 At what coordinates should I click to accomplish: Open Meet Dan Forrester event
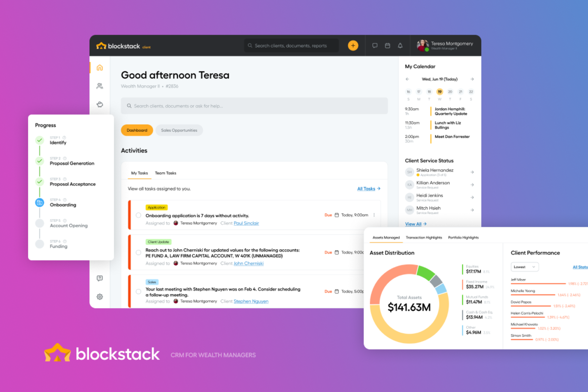click(452, 137)
